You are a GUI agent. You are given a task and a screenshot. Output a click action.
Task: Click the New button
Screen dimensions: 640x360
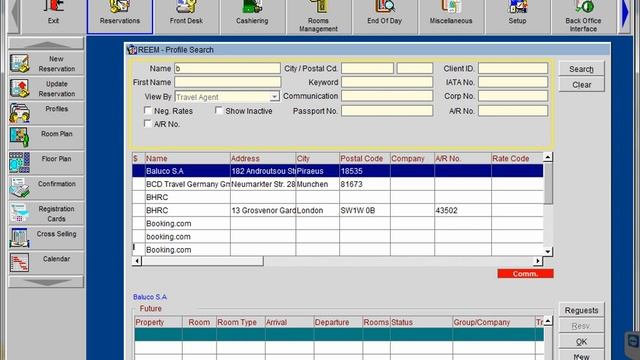[x=581, y=356]
